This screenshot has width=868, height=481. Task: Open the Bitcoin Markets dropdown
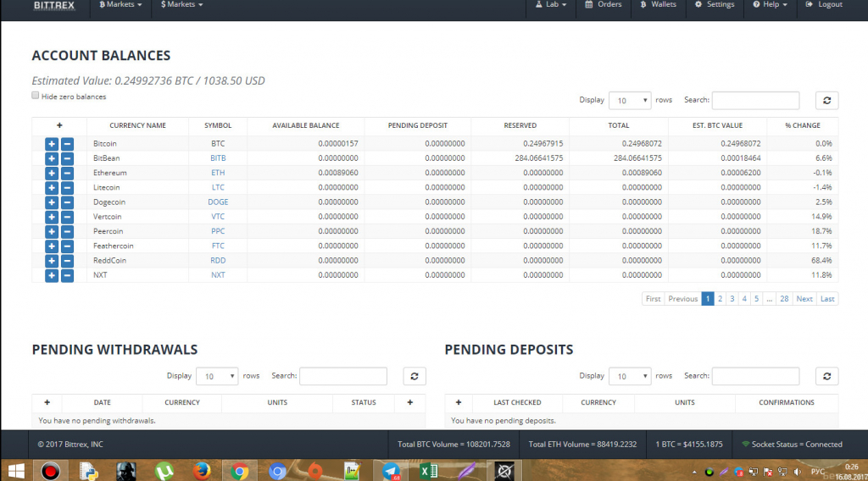[120, 4]
